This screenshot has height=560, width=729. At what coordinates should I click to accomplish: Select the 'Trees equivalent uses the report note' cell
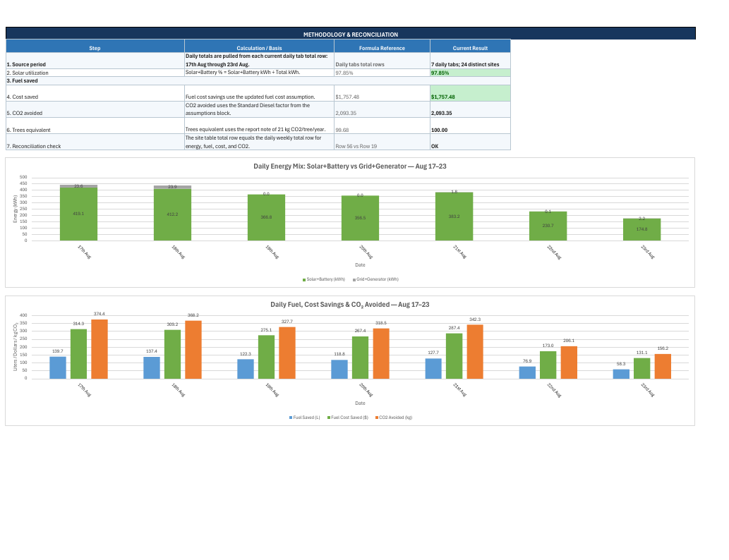click(259, 126)
